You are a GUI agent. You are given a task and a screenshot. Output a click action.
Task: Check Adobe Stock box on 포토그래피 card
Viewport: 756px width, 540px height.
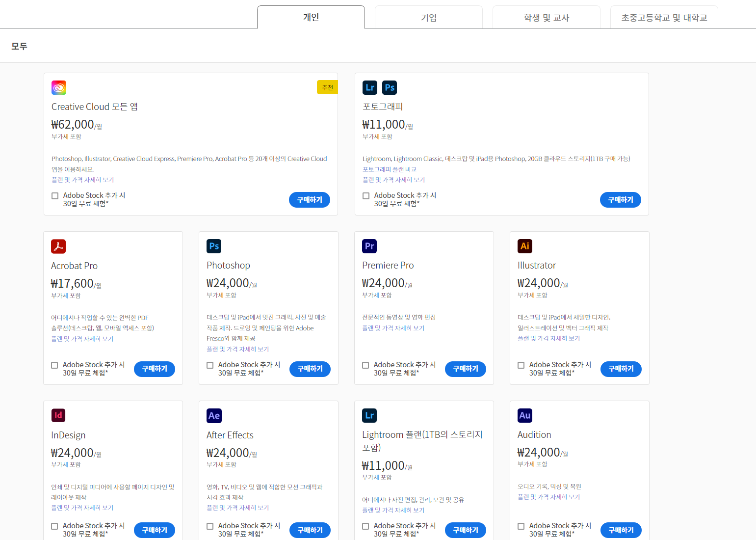click(x=366, y=196)
